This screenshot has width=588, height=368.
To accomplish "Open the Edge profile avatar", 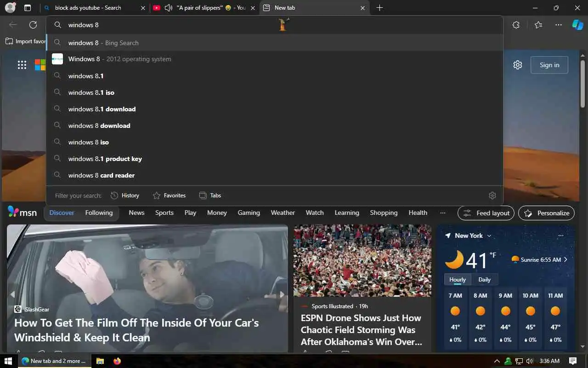I will coord(10,8).
